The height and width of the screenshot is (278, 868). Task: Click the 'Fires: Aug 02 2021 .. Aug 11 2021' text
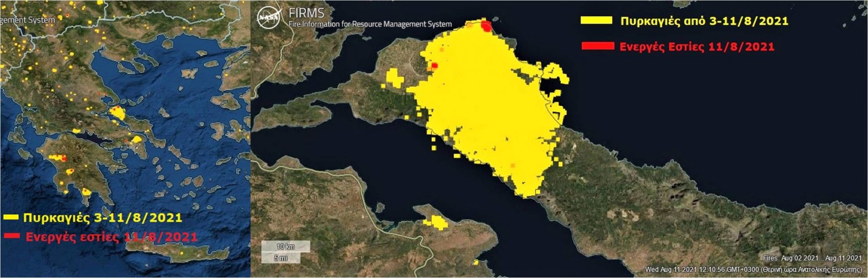coord(812,258)
